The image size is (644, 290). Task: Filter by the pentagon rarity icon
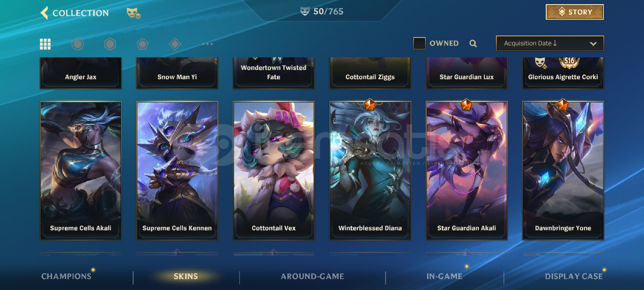(x=142, y=44)
